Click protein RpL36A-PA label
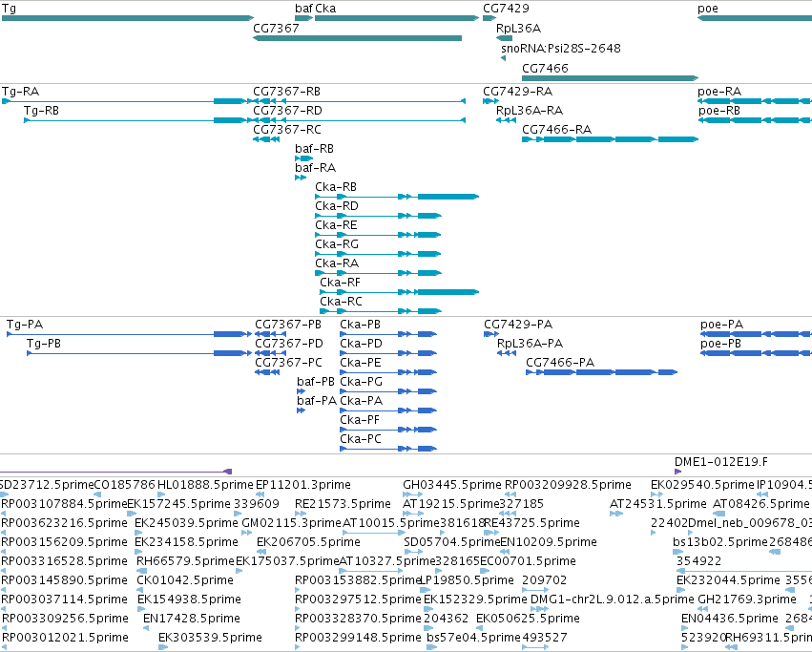The width and height of the screenshot is (812, 652). (x=531, y=344)
